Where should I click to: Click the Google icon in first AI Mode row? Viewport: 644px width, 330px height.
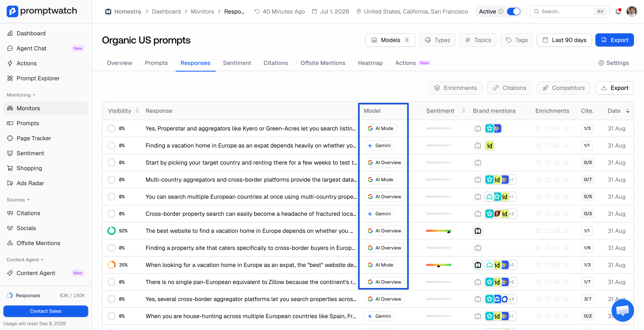[370, 129]
